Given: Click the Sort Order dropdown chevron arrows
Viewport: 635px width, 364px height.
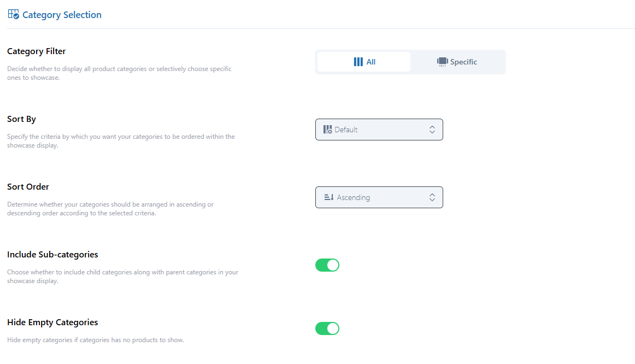Looking at the screenshot, I should 432,197.
